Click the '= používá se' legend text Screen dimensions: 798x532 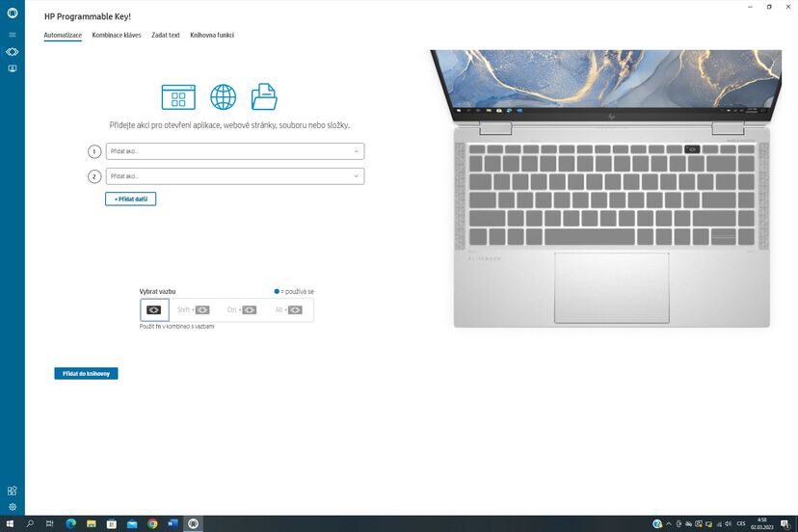point(297,292)
